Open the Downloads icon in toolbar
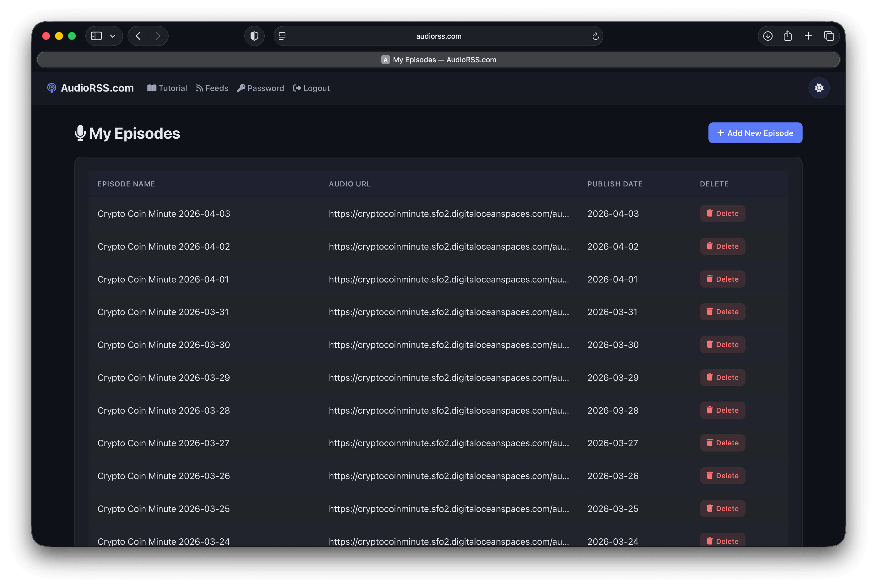The width and height of the screenshot is (877, 588). click(767, 36)
